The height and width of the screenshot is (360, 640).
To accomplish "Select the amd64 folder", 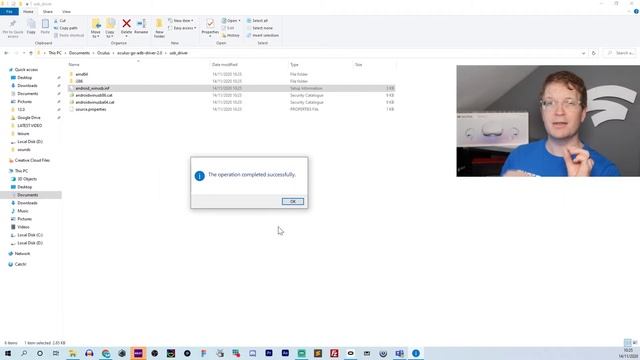I will (82, 74).
